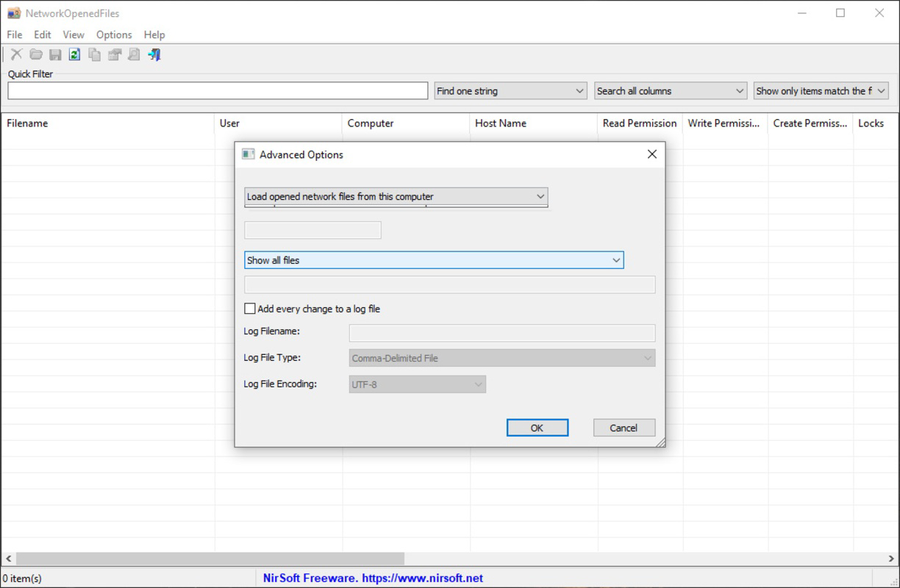The height and width of the screenshot is (588, 900).
Task: Open Show only items match filter dropdown
Action: [x=821, y=91]
